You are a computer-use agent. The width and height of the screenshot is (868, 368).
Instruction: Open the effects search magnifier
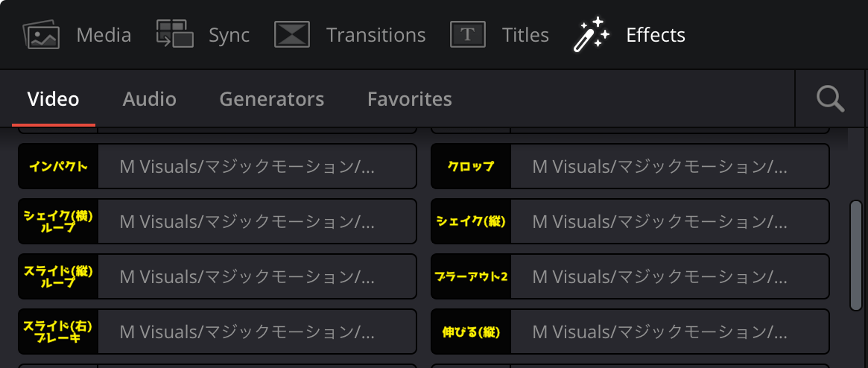click(830, 99)
